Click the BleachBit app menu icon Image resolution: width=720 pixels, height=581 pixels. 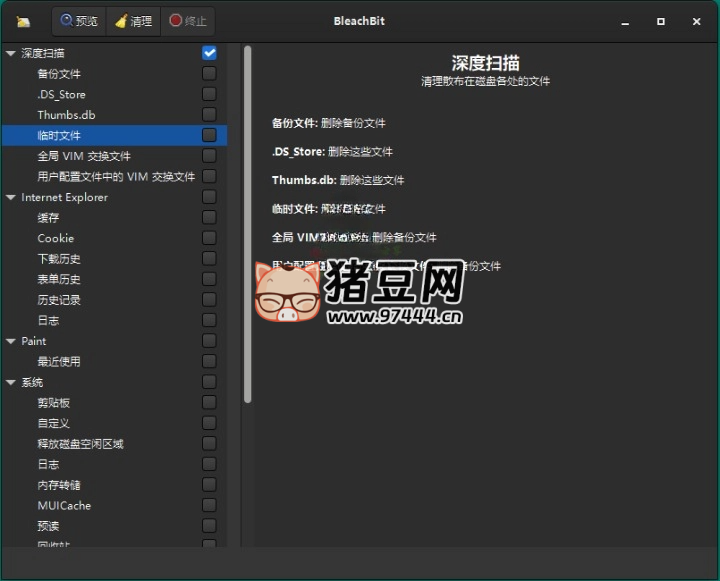tap(23, 21)
